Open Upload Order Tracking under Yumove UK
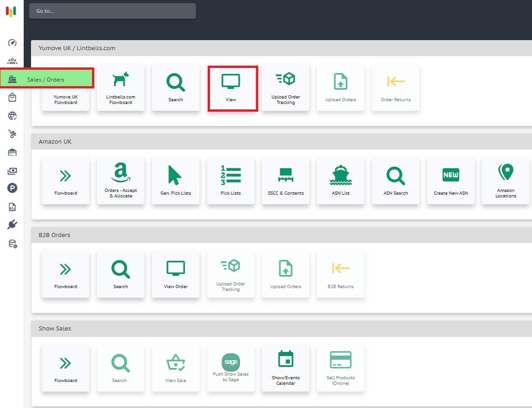532x408 pixels. (x=286, y=87)
